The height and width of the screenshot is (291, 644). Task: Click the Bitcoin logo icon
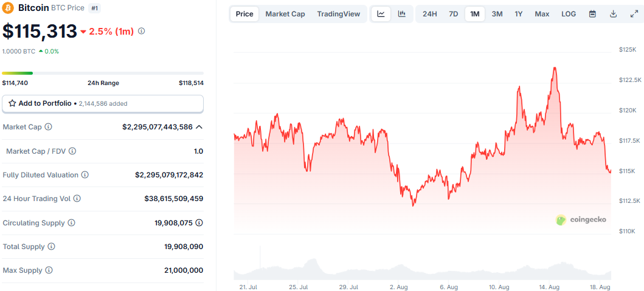pyautogui.click(x=8, y=8)
